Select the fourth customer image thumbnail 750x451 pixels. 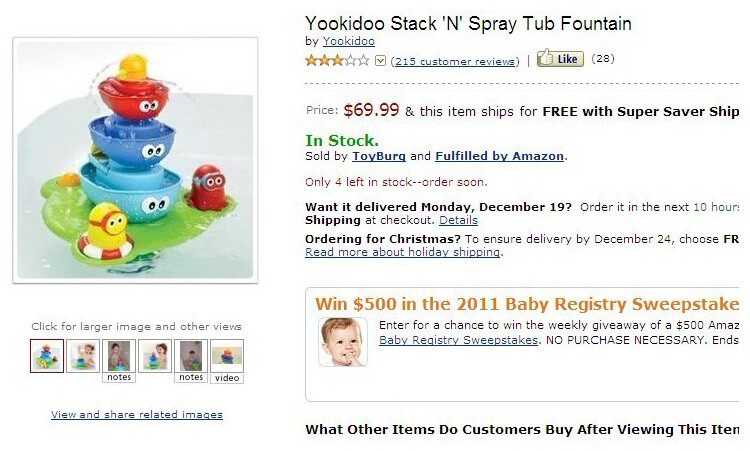[155, 355]
